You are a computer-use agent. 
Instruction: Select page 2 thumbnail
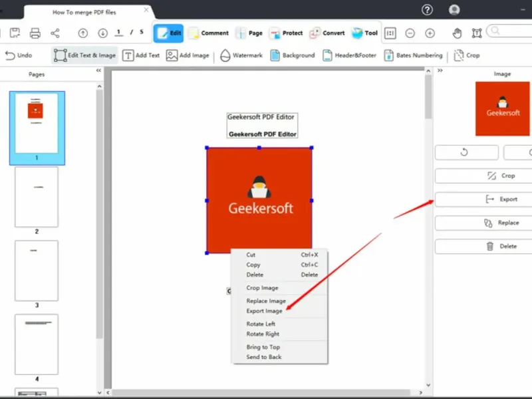point(37,197)
